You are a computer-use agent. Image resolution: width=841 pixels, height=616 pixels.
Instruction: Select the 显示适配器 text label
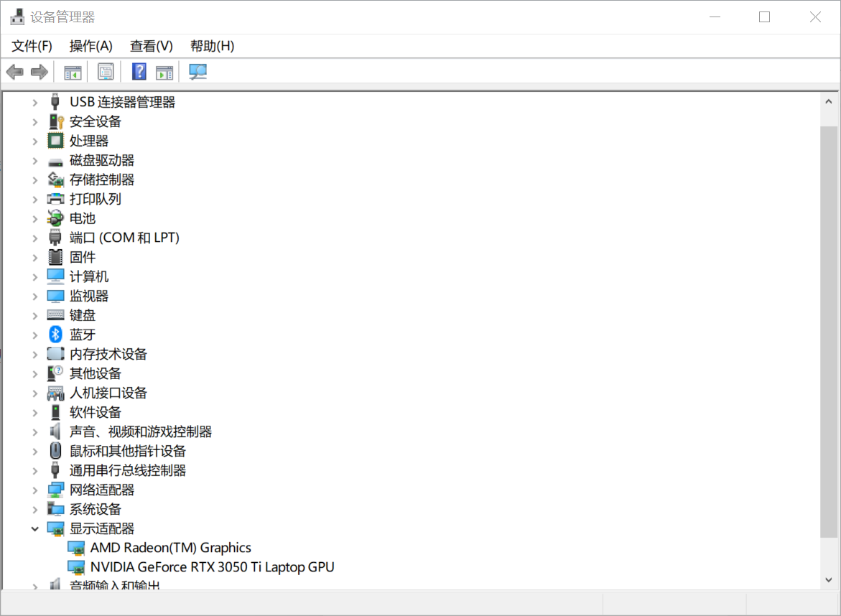(x=102, y=528)
